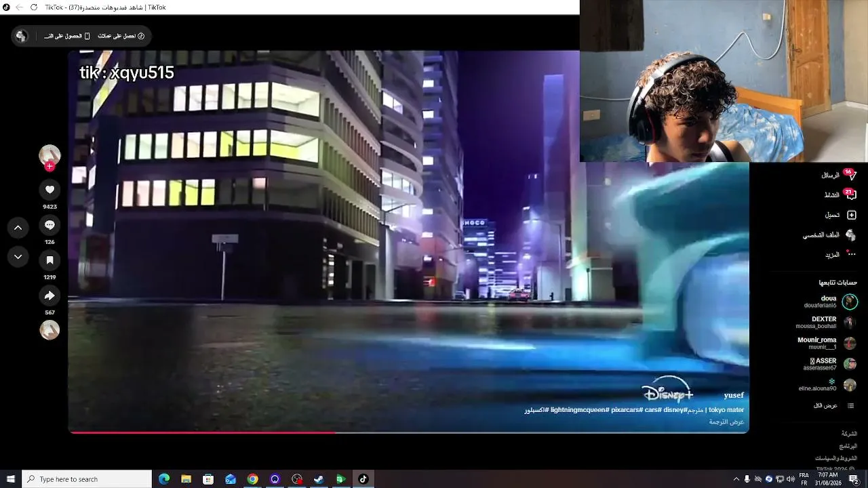Open the creator's avatar above the like button
The image size is (868, 488).
pyautogui.click(x=50, y=155)
